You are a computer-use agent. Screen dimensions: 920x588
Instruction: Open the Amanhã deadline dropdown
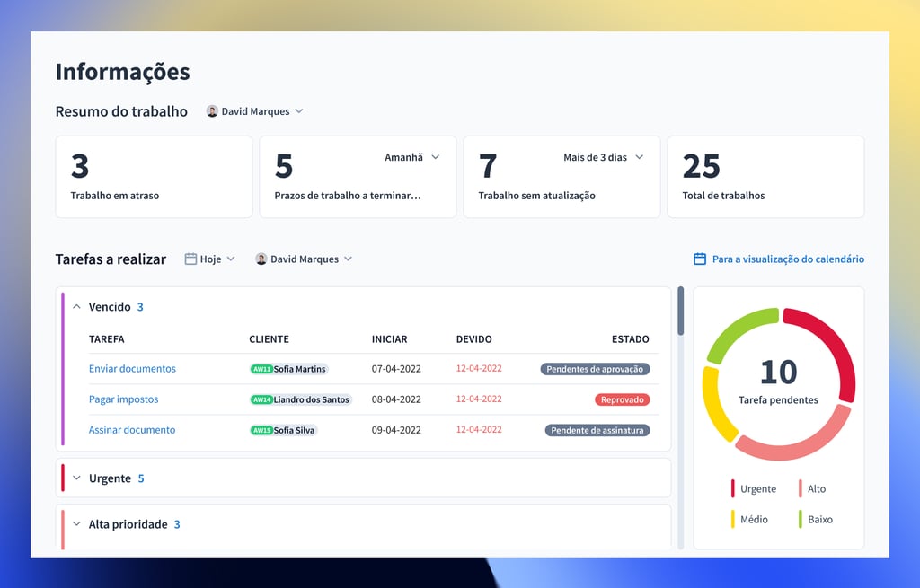click(412, 157)
